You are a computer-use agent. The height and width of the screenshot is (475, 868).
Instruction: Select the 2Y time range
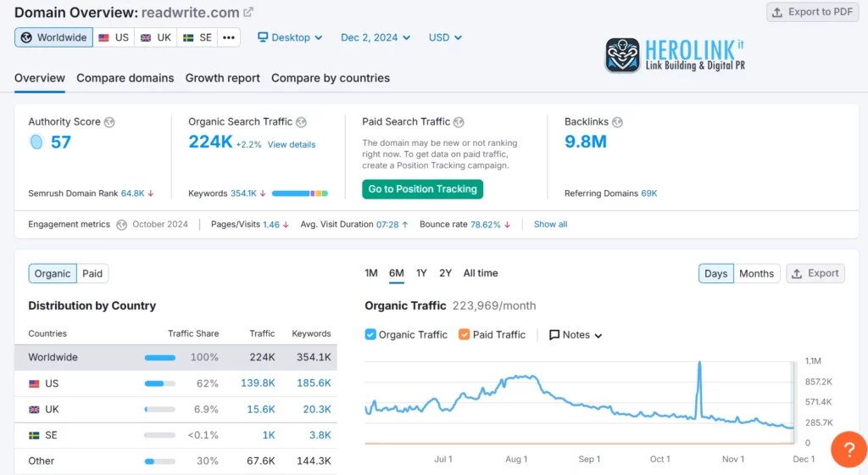pyautogui.click(x=446, y=273)
